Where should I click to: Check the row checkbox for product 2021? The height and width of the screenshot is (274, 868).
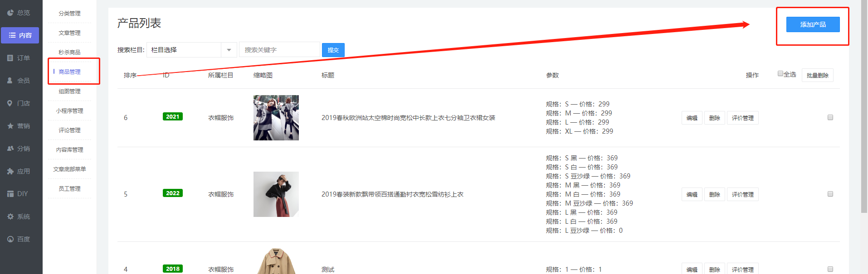tap(830, 117)
